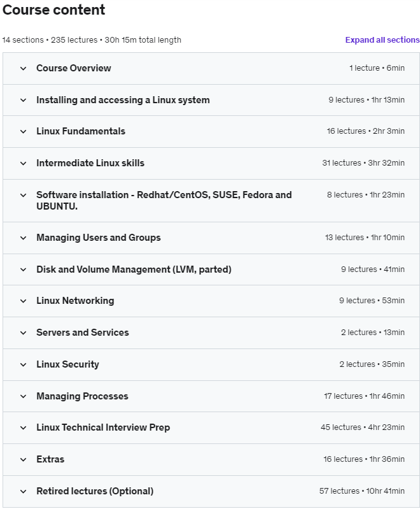Expand chevron beside Installing and accessing a Linux system
This screenshot has height=509, width=420.
(24, 100)
